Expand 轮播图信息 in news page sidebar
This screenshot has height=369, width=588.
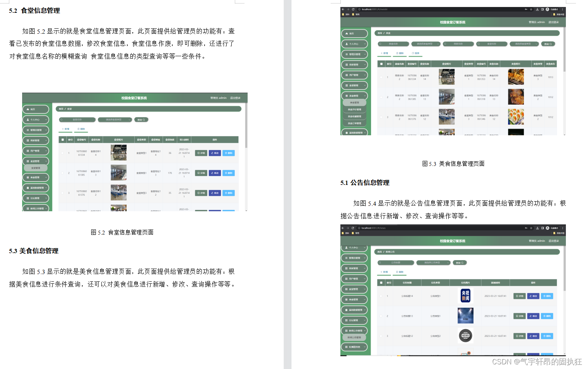(x=354, y=347)
